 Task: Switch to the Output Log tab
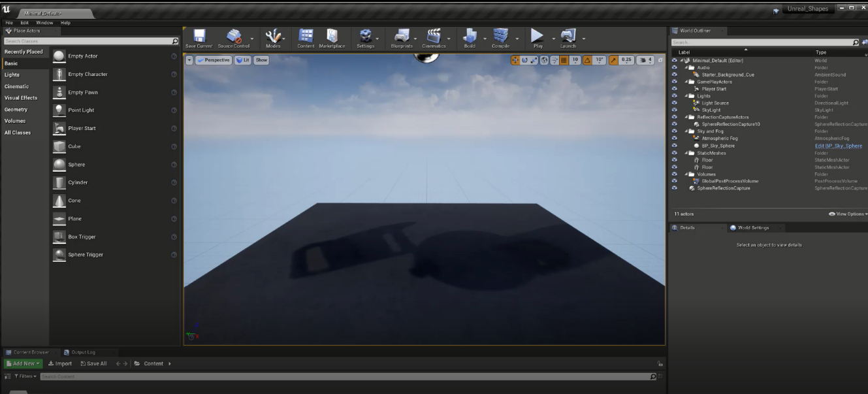[x=83, y=352]
